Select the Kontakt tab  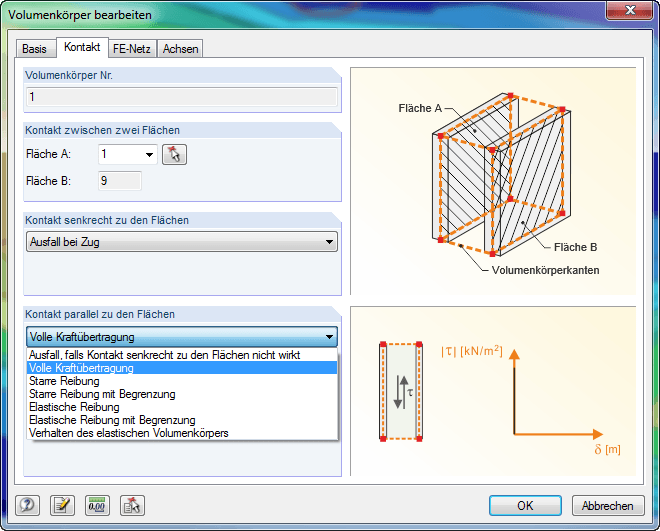pyautogui.click(x=82, y=47)
